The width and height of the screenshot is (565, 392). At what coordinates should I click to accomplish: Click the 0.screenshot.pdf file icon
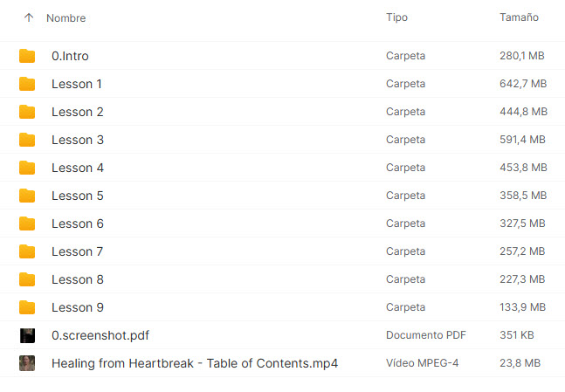(27, 335)
